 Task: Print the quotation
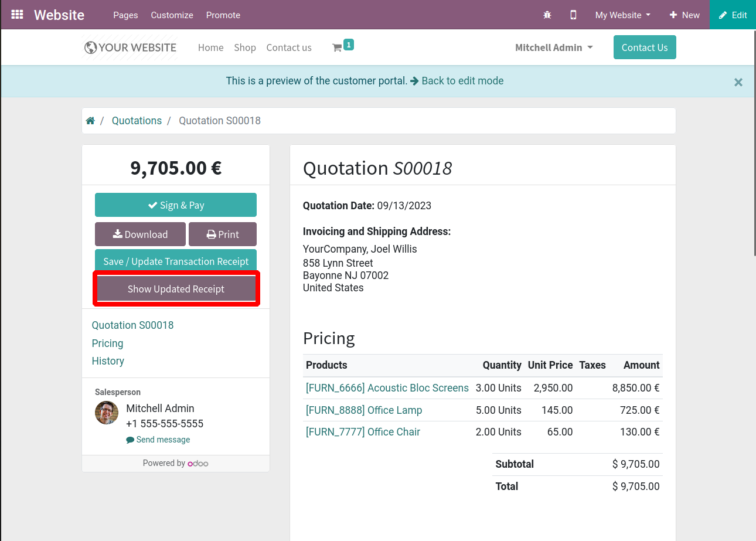(x=223, y=234)
